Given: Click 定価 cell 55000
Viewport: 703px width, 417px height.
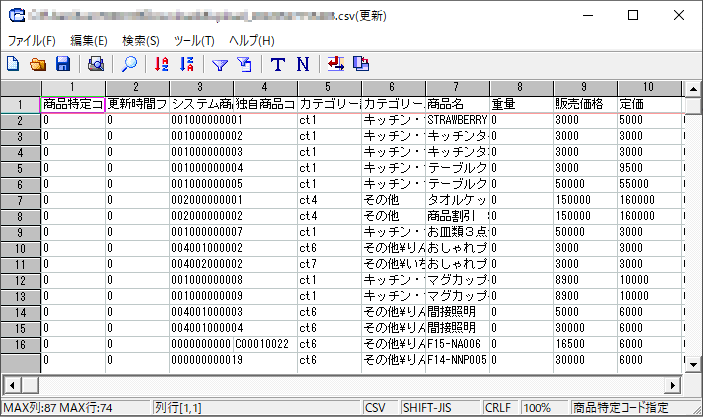Looking at the screenshot, I should coord(649,184).
